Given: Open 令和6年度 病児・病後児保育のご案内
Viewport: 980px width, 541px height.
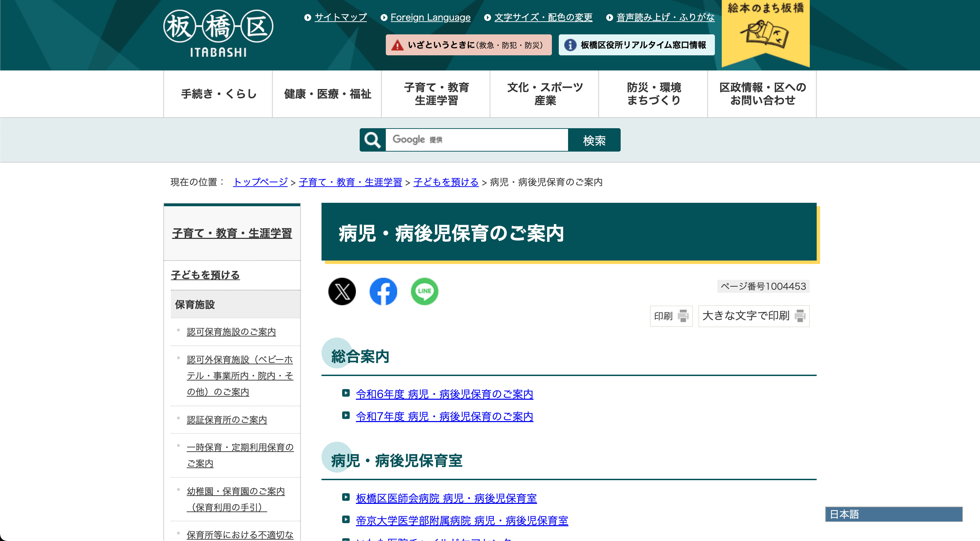Looking at the screenshot, I should pos(444,394).
